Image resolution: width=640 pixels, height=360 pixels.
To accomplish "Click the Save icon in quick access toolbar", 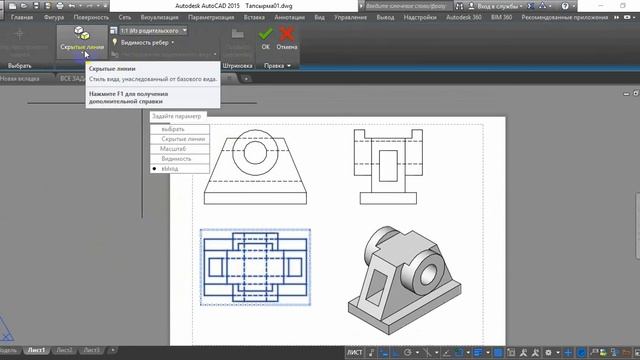I will pyautogui.click(x=36, y=6).
